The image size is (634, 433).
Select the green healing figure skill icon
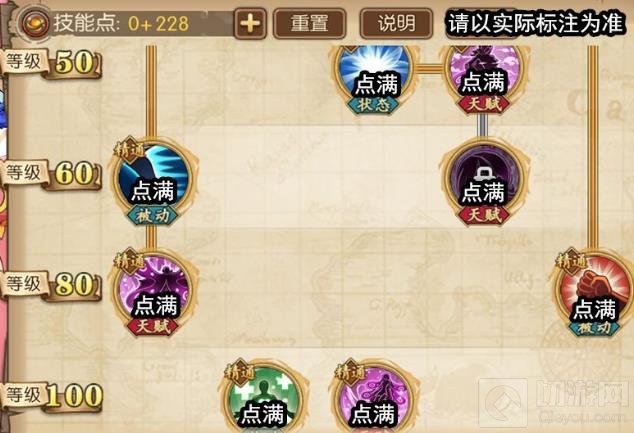tap(264, 398)
